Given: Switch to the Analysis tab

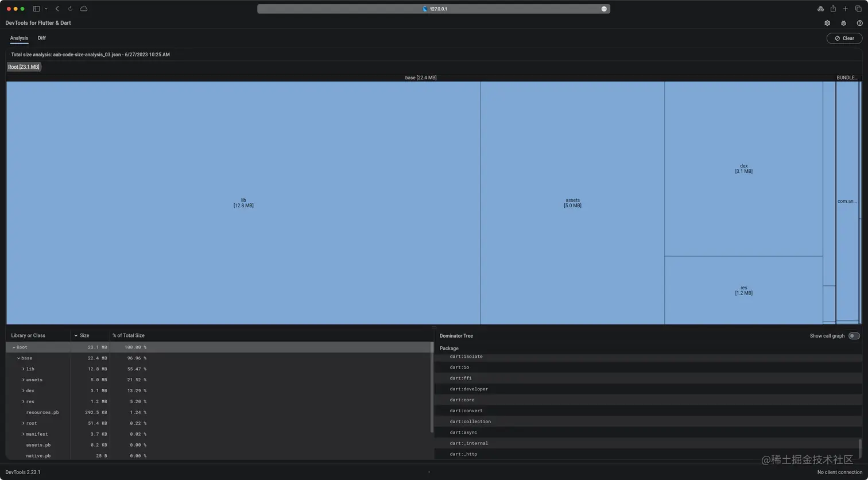Looking at the screenshot, I should (19, 38).
